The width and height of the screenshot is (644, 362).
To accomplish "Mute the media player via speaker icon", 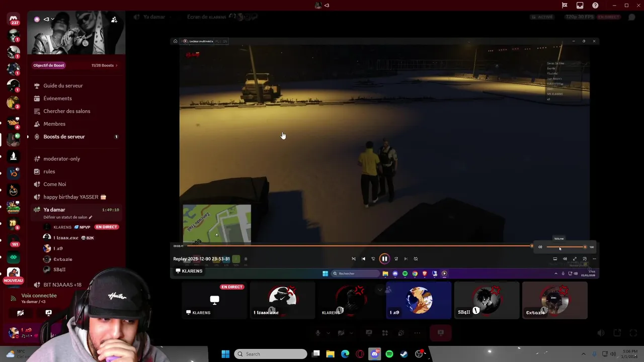I will [540, 247].
